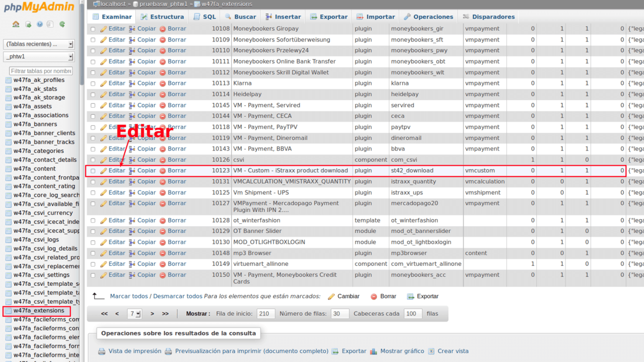The height and width of the screenshot is (362, 644).
Task: Check the box for iStraxx product download row
Action: click(x=93, y=171)
